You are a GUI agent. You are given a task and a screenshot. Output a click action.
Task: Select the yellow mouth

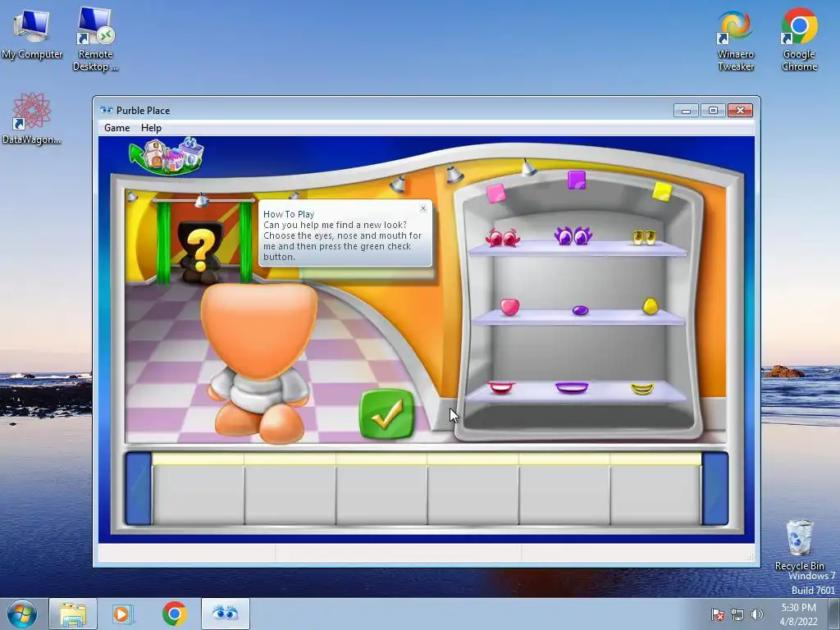click(641, 388)
